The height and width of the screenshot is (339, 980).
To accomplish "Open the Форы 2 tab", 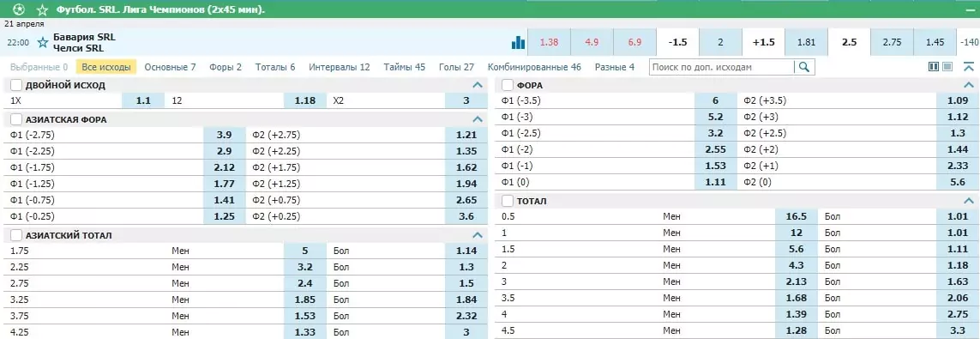I will tap(225, 67).
